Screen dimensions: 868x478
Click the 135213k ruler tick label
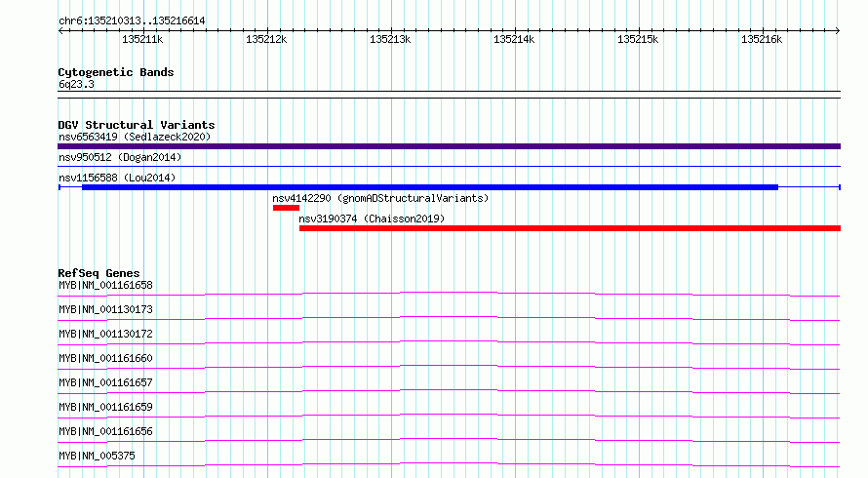(x=390, y=39)
